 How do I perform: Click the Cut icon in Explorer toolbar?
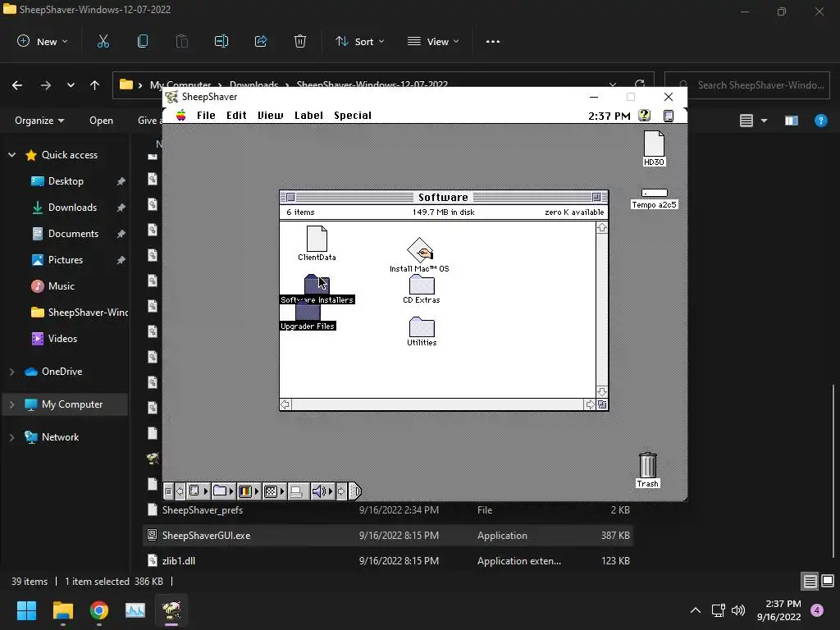(x=103, y=41)
